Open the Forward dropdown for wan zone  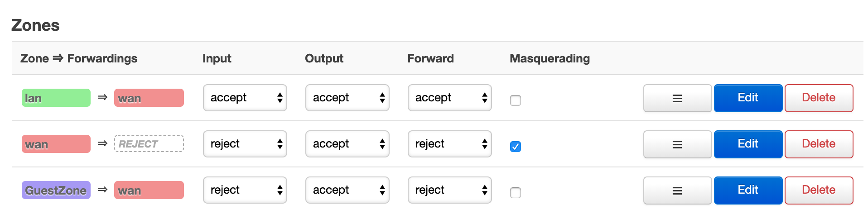[450, 144]
